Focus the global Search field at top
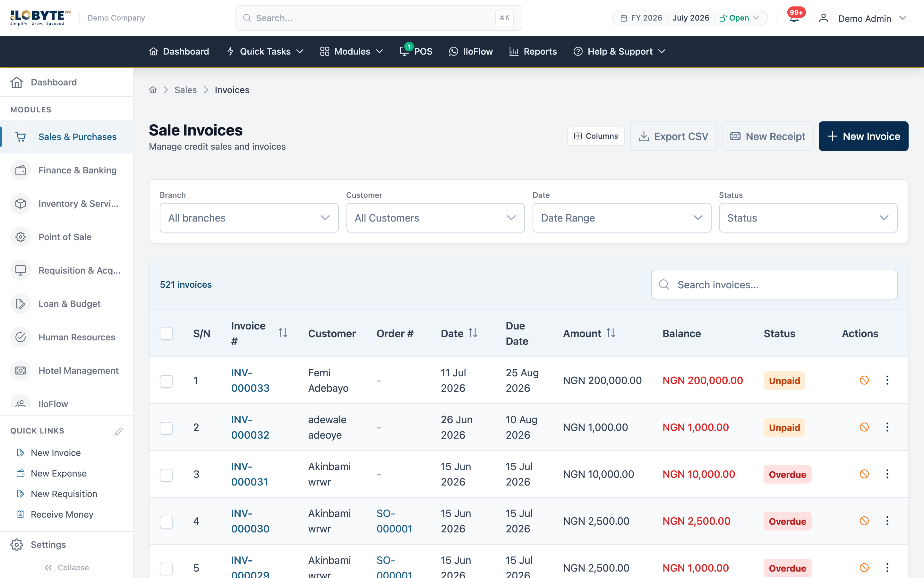 click(x=378, y=18)
